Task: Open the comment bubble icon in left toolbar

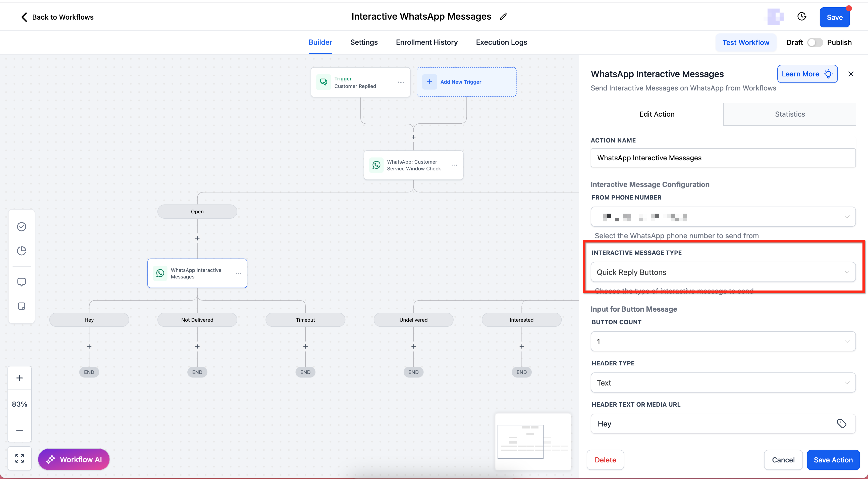Action: (x=22, y=282)
